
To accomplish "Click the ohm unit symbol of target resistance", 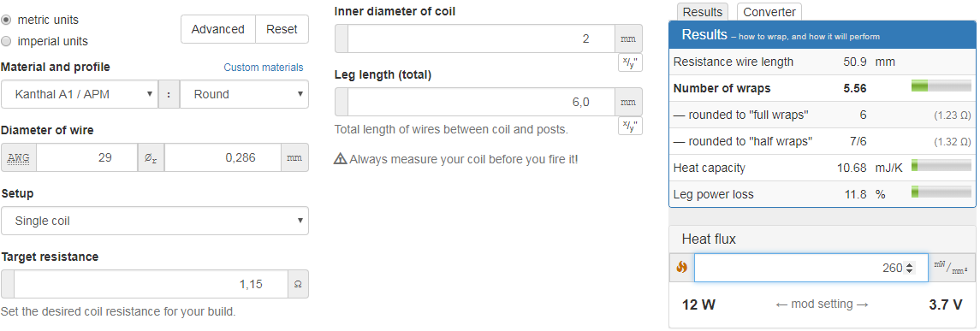I will pyautogui.click(x=298, y=284).
